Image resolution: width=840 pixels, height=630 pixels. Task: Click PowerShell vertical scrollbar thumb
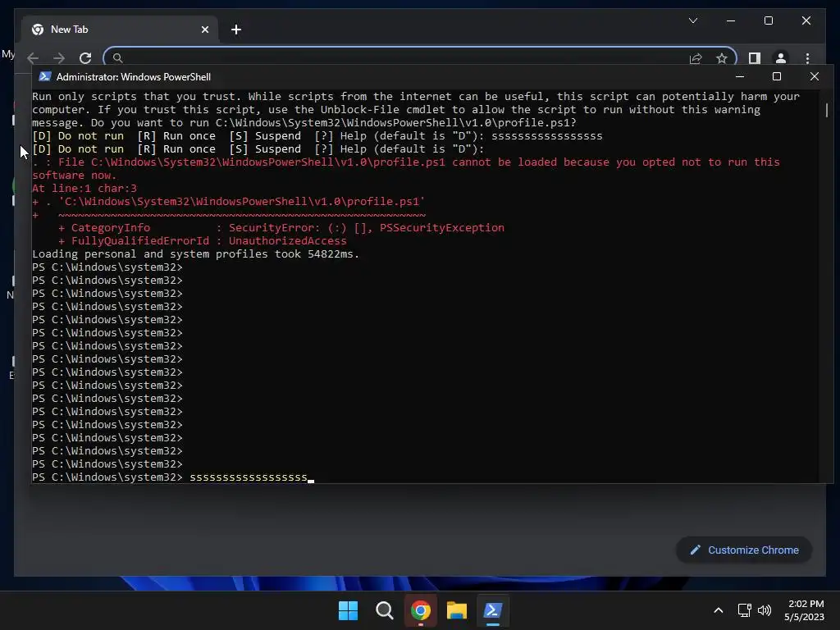point(827,110)
